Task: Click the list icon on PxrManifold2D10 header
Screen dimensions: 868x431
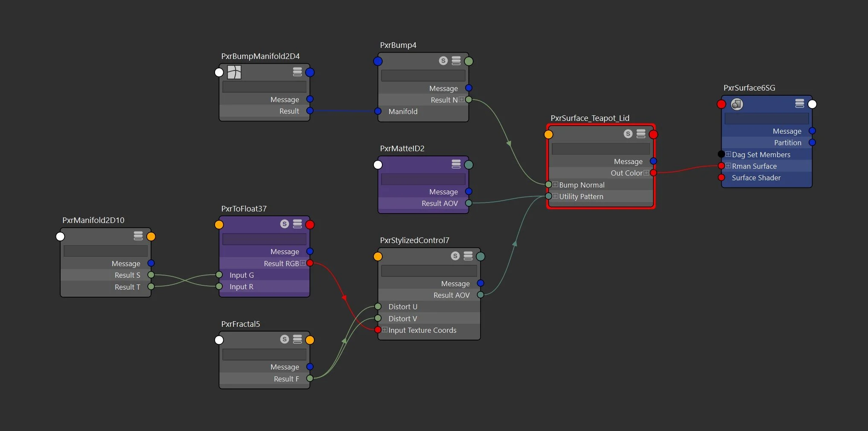Action: coord(138,236)
